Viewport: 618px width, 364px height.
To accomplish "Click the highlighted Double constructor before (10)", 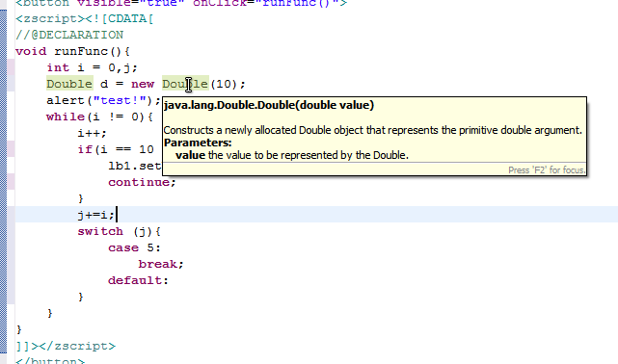I will tap(185, 84).
